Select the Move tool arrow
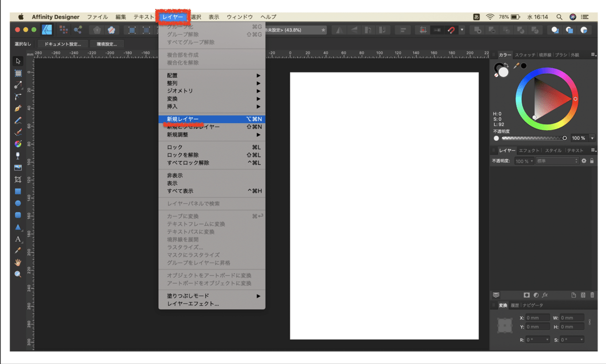 click(x=18, y=61)
